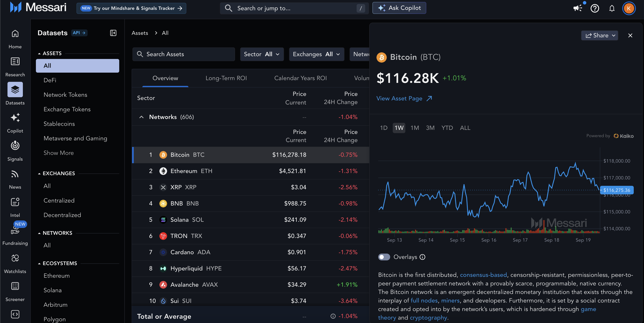Screen dimensions: 644x323
Task: Click the Ethereum coin icon in the table
Action: [163, 171]
